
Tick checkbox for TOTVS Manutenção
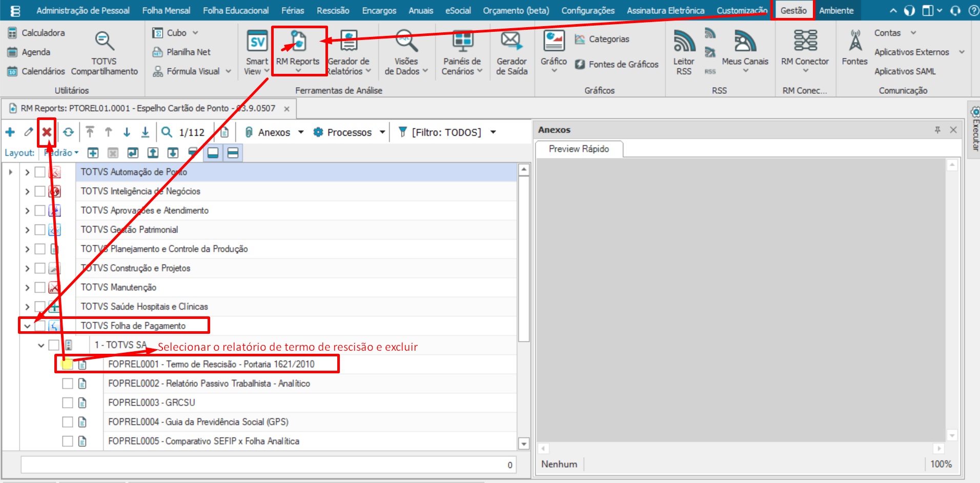(x=40, y=287)
